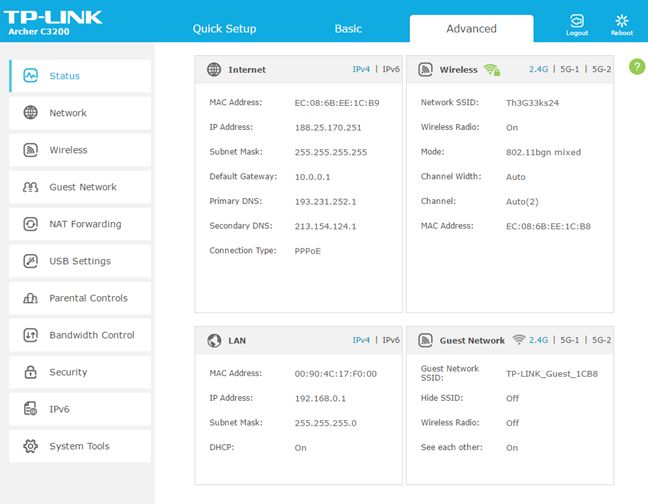The image size is (648, 504).
Task: Click Network SSID value Th3G33ks24
Action: [x=532, y=103]
